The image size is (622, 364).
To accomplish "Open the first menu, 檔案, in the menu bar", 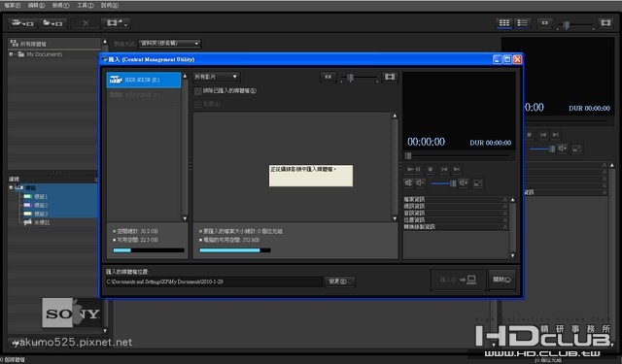I will [x=13, y=5].
